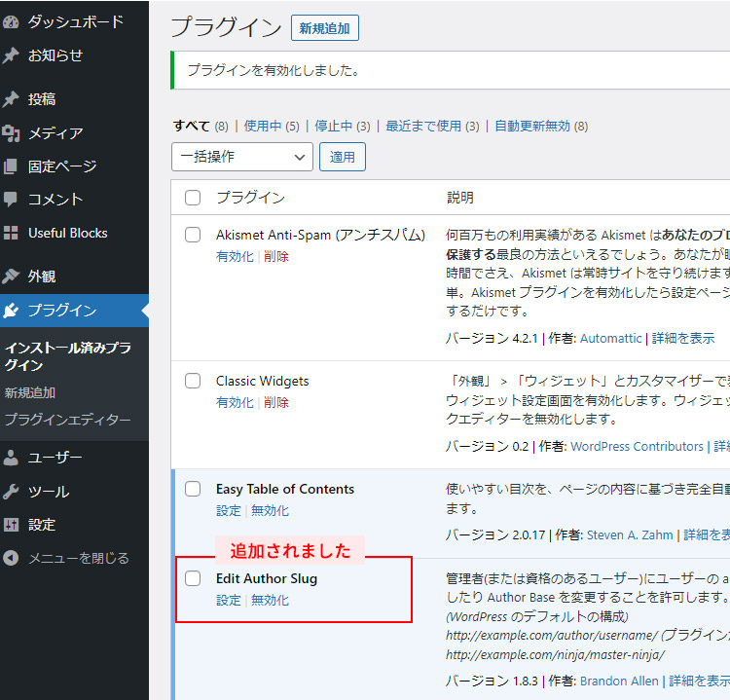Open ダッシュボード in the sidebar
This screenshot has height=700, width=730.
(76, 21)
